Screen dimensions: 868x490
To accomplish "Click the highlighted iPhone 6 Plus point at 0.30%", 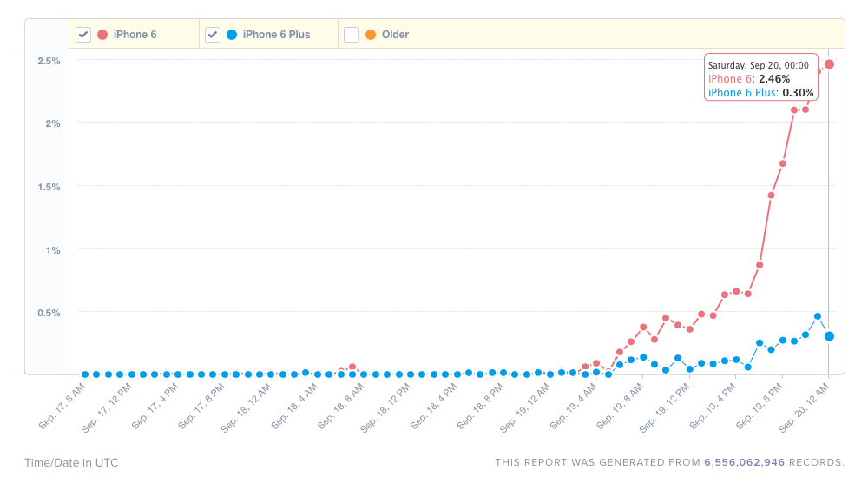I will (829, 336).
